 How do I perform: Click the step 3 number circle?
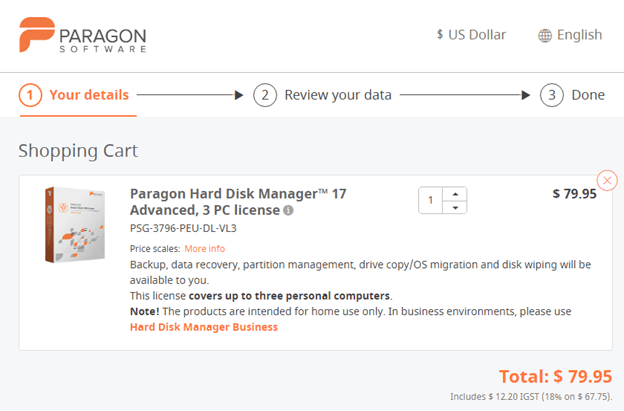(x=551, y=95)
